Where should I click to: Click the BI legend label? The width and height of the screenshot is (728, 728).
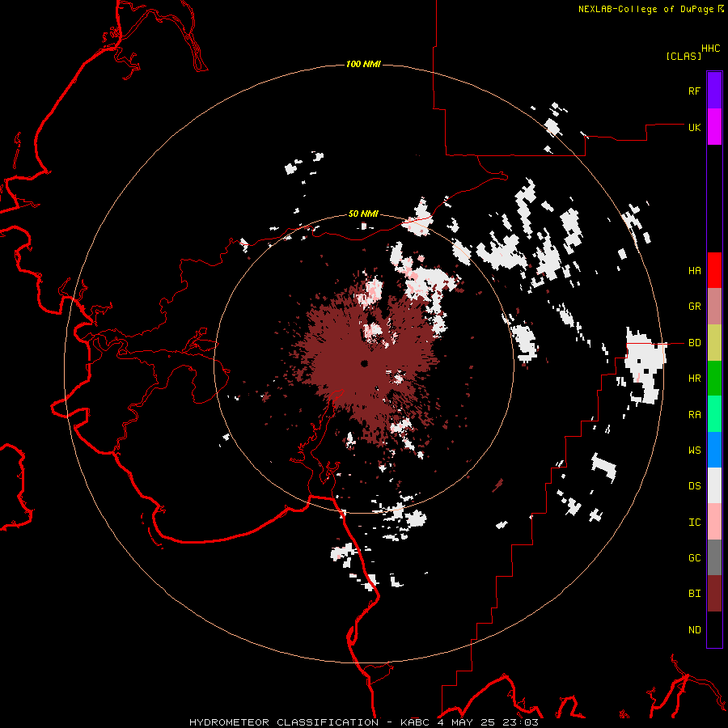point(694,594)
